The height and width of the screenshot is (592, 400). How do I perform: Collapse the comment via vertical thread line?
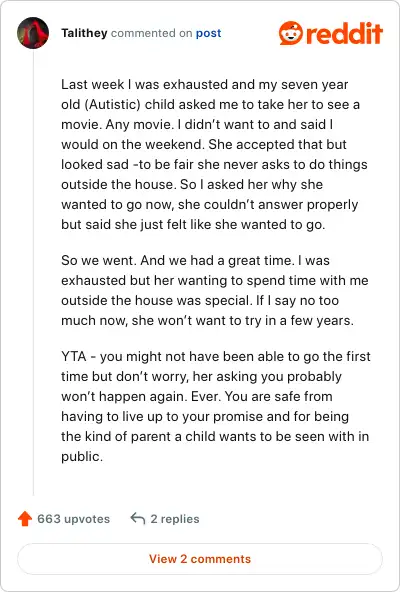[x=33, y=272]
